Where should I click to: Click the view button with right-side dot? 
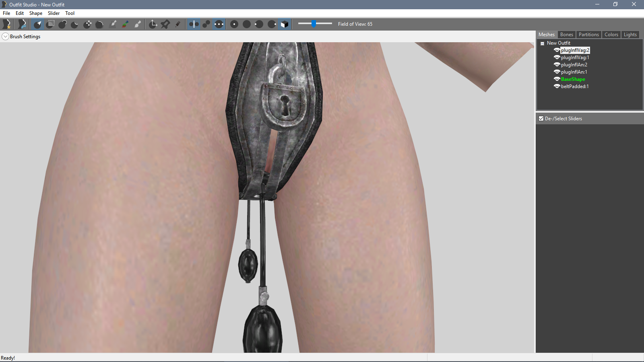[272, 24]
